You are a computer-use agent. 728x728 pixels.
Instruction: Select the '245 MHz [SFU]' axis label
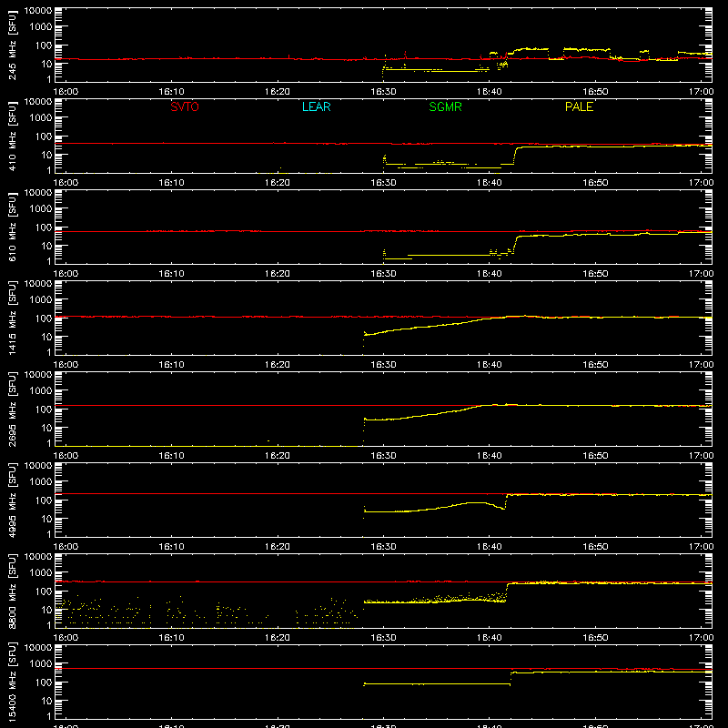pos(12,45)
